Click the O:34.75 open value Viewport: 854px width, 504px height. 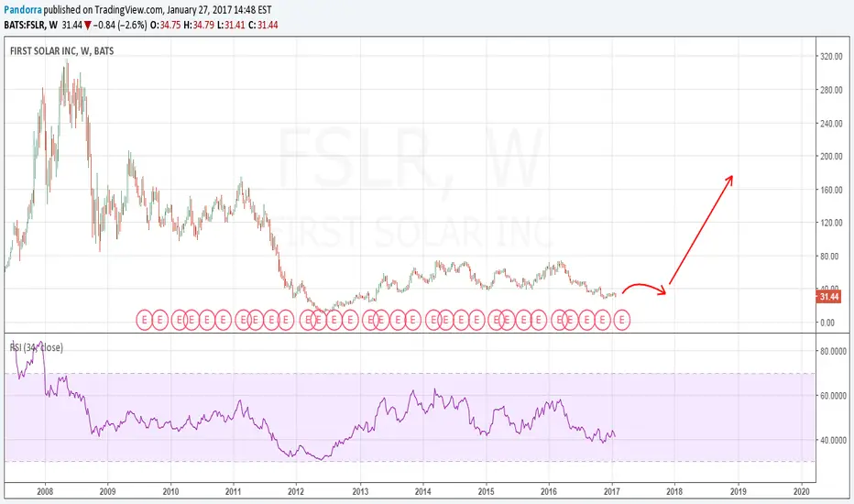pos(165,25)
